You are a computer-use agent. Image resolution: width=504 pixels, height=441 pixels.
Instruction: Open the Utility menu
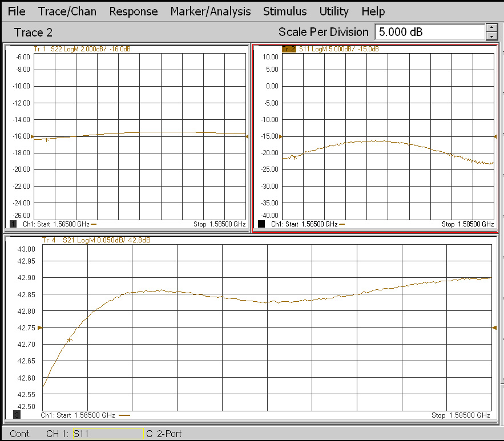(x=334, y=11)
